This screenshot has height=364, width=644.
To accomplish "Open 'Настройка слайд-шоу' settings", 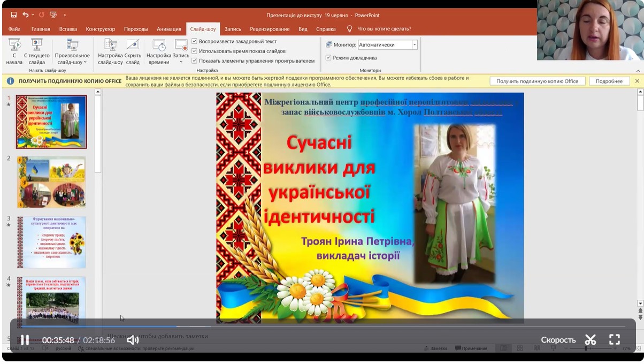I will tap(110, 51).
